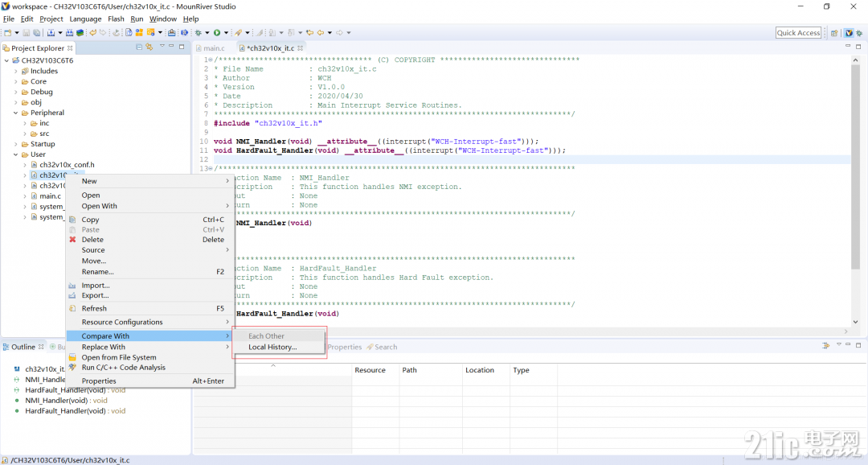Click editor scrollbar down arrow
868x465 pixels.
coord(856,322)
